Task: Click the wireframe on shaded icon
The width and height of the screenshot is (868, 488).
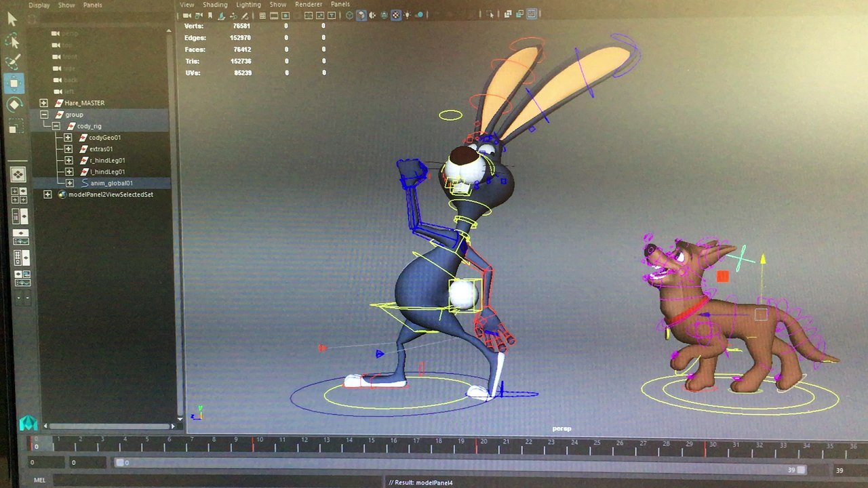Action: (384, 15)
